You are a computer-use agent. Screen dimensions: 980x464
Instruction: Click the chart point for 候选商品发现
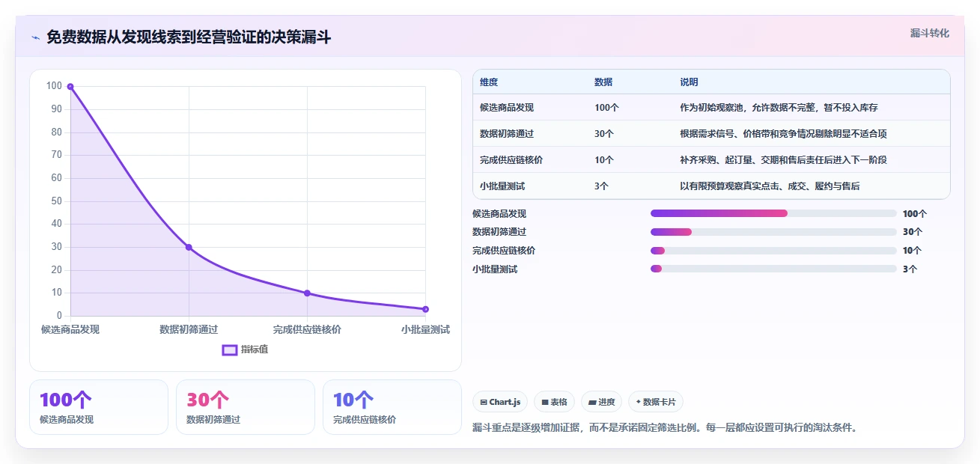70,87
